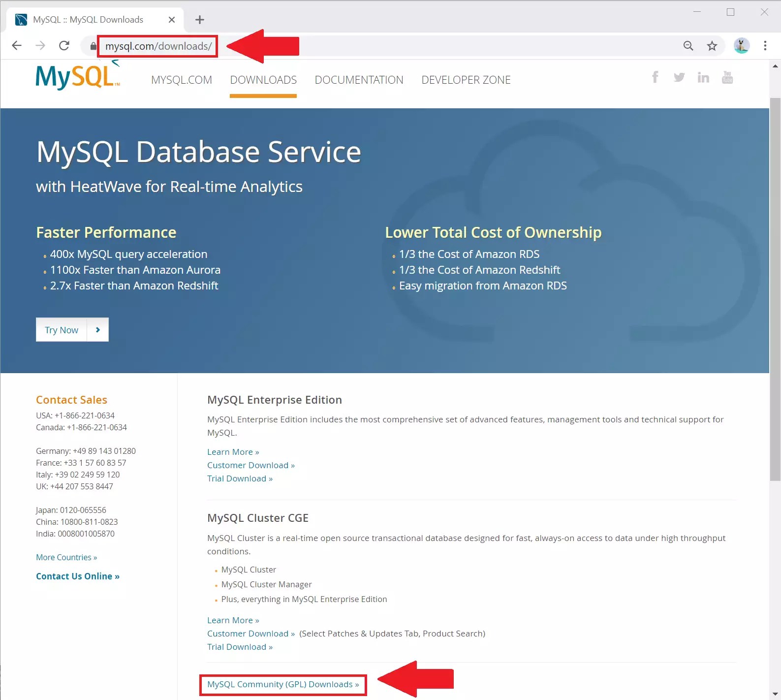Open MySQL YouTube channel icon

click(727, 77)
